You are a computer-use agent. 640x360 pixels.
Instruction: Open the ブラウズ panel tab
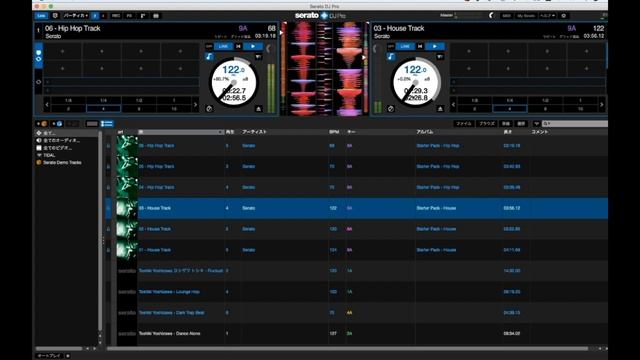[x=487, y=123]
